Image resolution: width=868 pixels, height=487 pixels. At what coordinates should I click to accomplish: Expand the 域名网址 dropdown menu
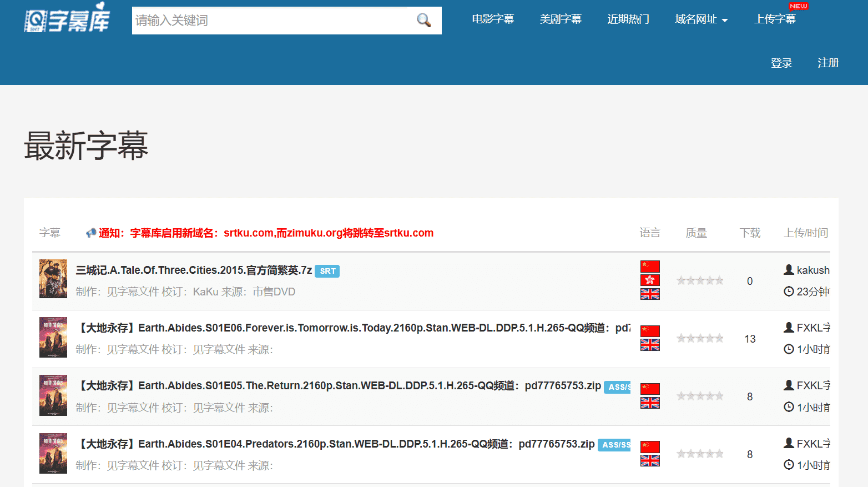(x=702, y=19)
